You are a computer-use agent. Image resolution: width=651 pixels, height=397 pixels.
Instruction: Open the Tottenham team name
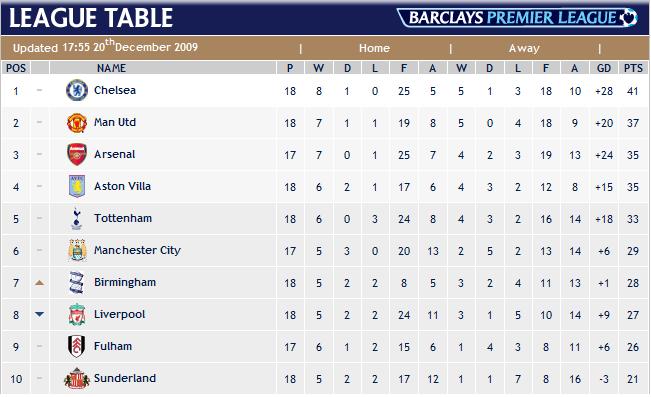tap(123, 218)
